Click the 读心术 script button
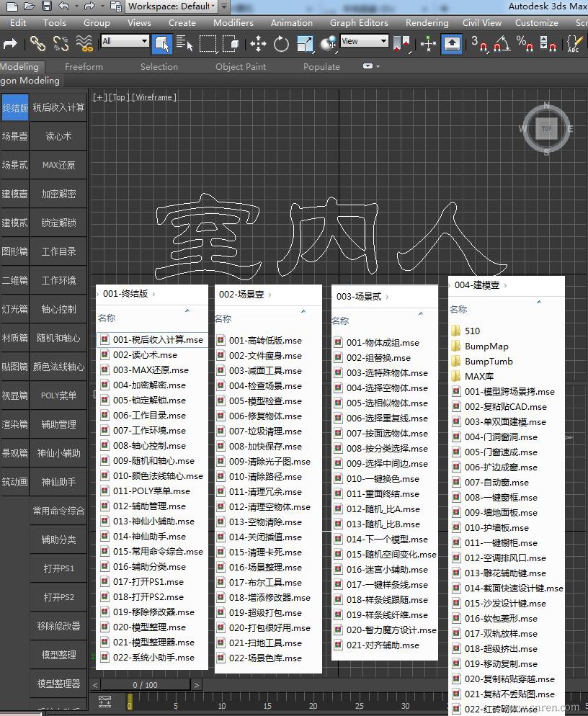Image resolution: width=588 pixels, height=716 pixels. tap(58, 136)
